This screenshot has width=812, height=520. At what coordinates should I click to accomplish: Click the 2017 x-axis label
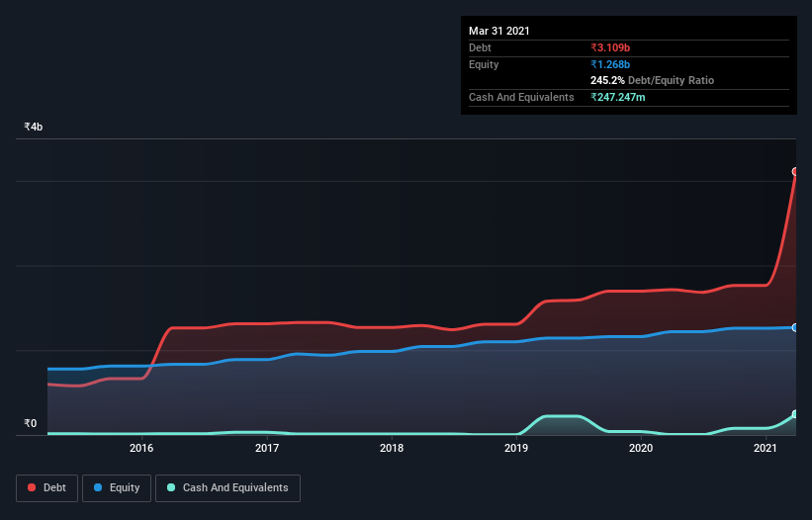click(267, 448)
